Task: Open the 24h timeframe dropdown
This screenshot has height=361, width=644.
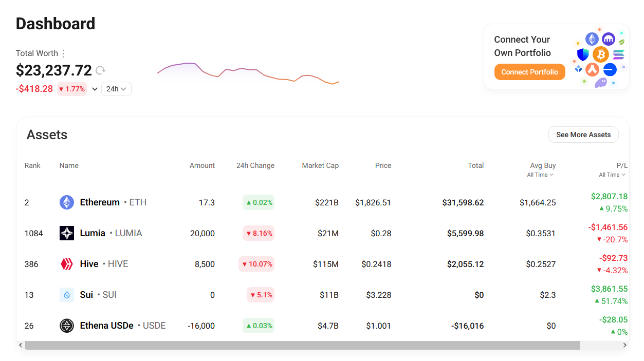Action: [116, 89]
